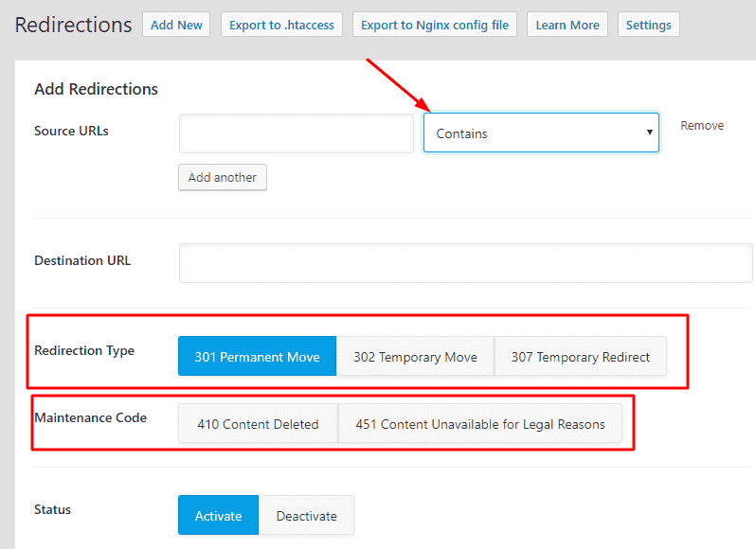Open the Learn More page
Image resolution: width=756 pixels, height=549 pixels.
point(567,25)
